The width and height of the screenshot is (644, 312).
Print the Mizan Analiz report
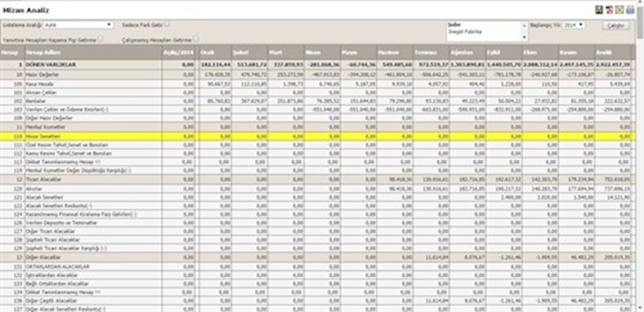click(630, 10)
